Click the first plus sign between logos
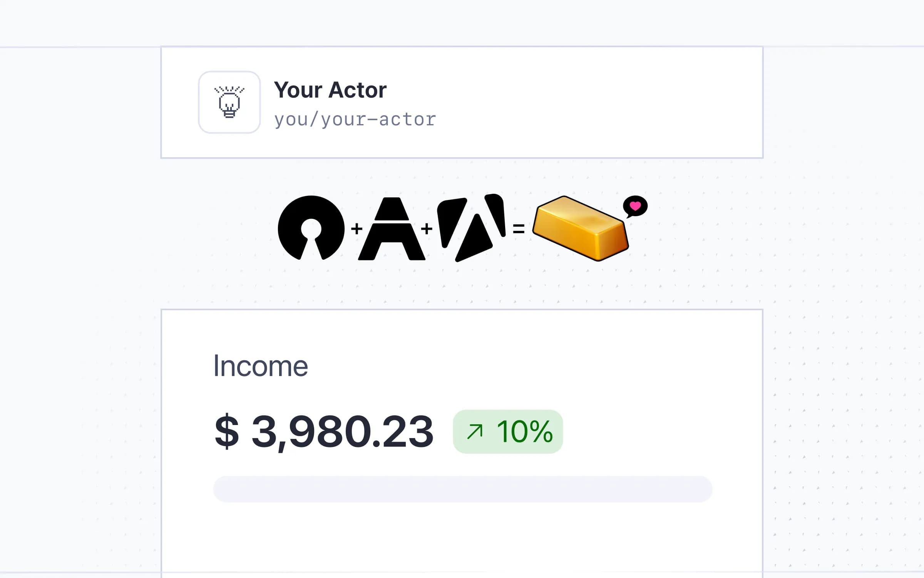The image size is (924, 578). pos(357,229)
